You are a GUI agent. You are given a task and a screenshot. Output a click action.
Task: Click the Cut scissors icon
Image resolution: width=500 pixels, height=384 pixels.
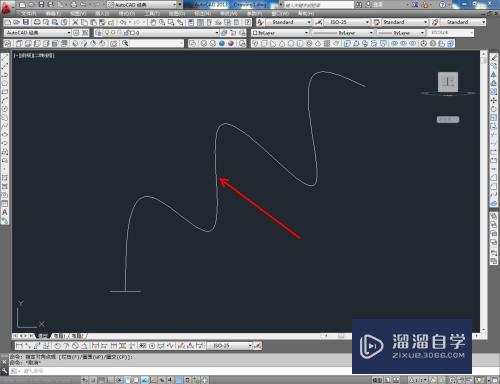(x=75, y=22)
